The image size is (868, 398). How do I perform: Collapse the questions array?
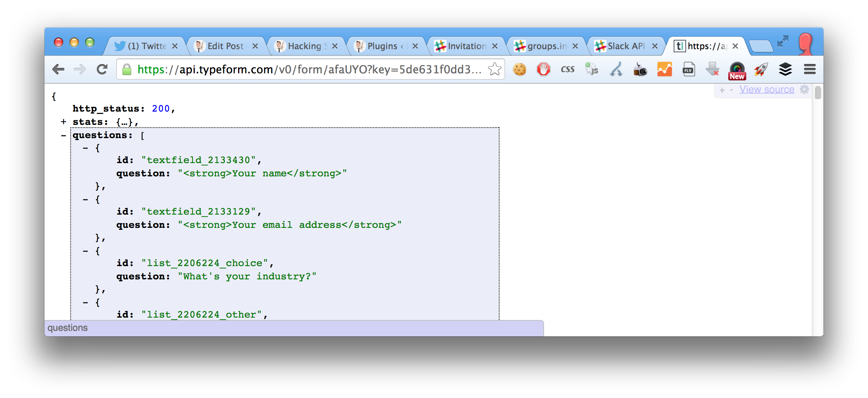pos(63,135)
